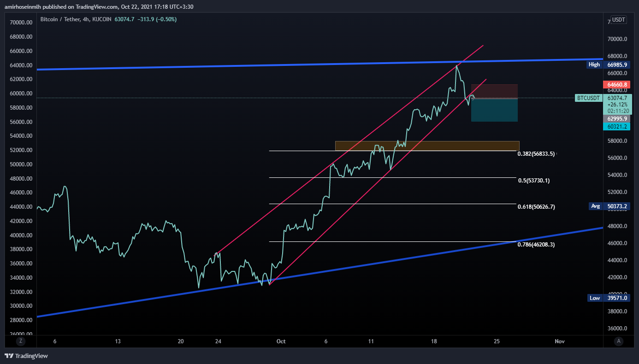
Task: Click the 20 date label on time axis
Action: click(181, 341)
